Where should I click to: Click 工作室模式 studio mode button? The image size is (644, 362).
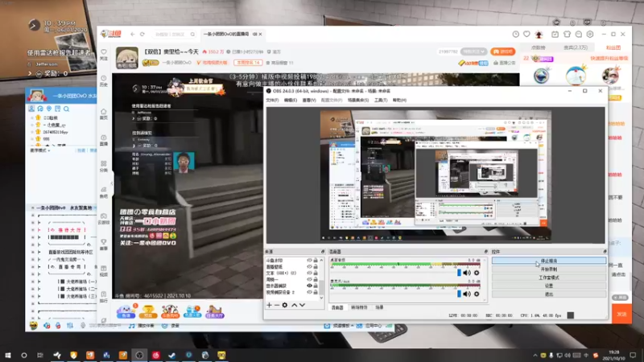(x=549, y=278)
